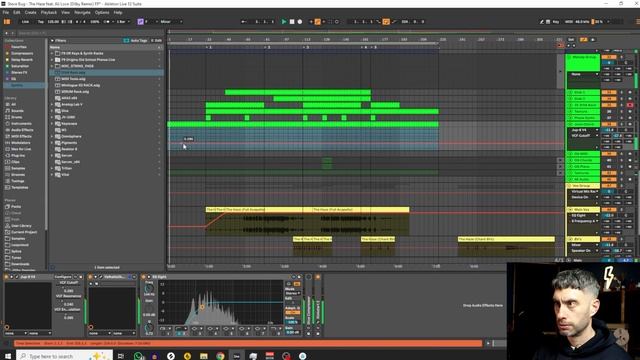Click the Tap tempo button
Viewport: 640px width, 360px height.
[40, 22]
